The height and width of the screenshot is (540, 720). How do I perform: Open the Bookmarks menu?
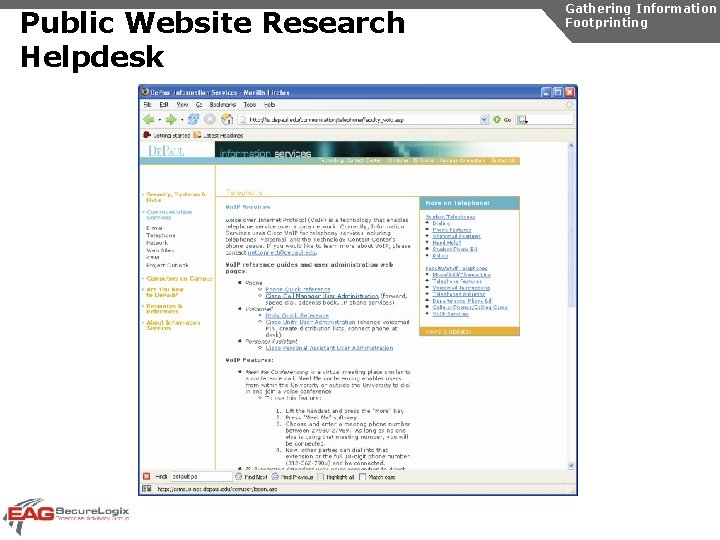tap(223, 105)
